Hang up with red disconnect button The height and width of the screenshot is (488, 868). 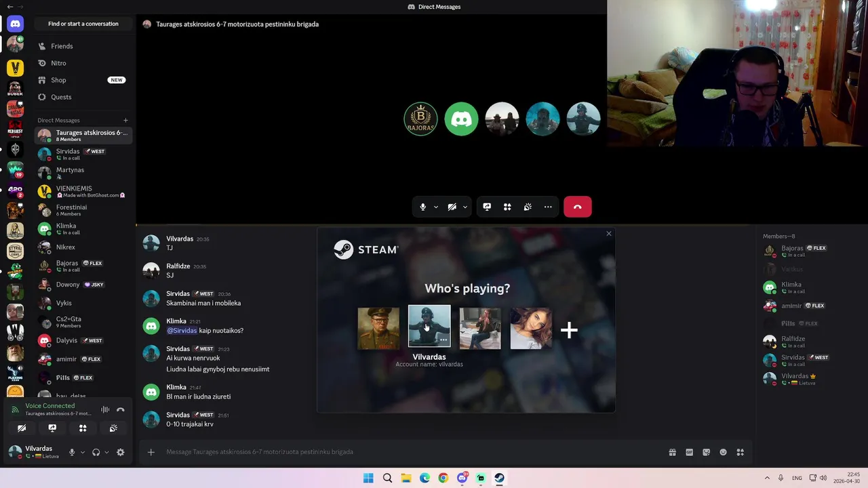(578, 207)
